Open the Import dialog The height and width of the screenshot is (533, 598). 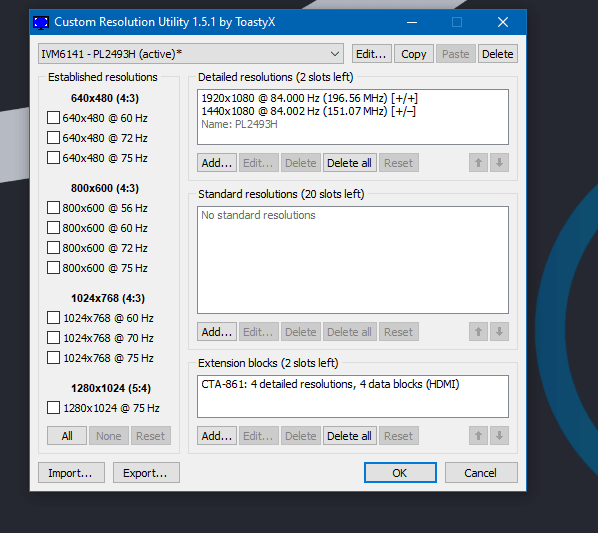tap(71, 473)
